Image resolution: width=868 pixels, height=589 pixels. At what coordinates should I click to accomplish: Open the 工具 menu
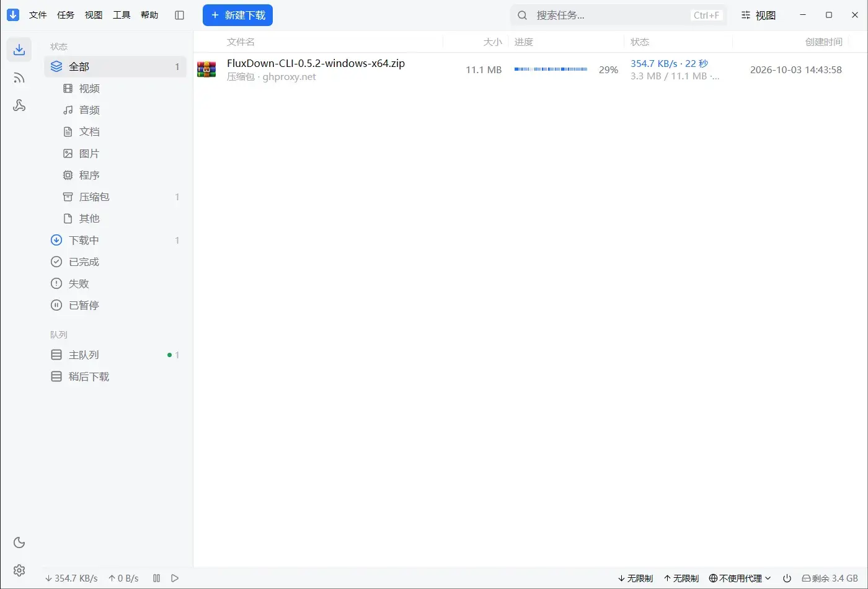pyautogui.click(x=122, y=15)
